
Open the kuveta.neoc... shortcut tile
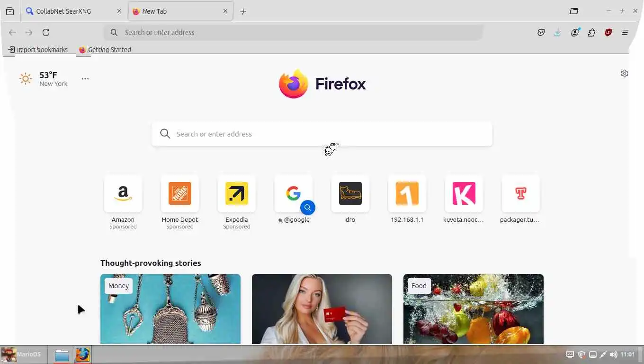[464, 193]
